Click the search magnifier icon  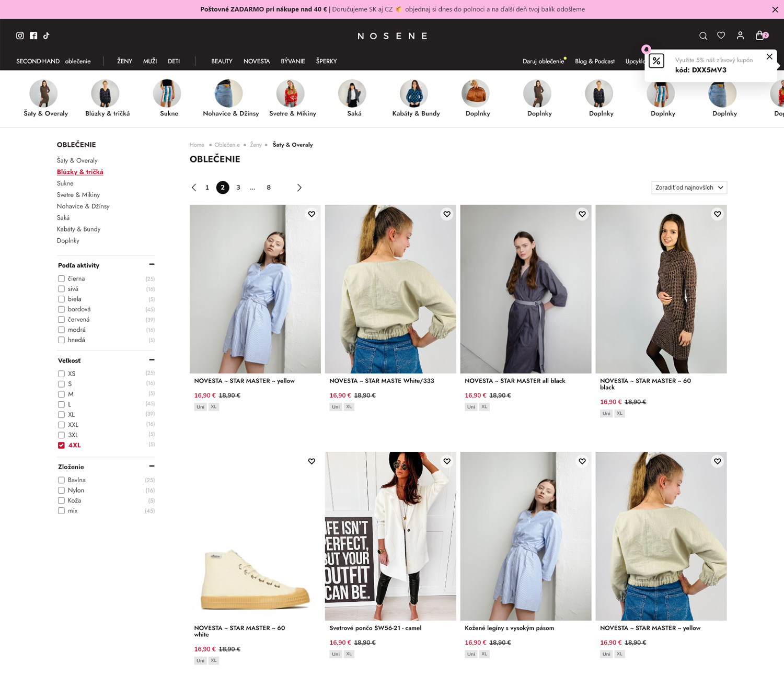point(703,36)
